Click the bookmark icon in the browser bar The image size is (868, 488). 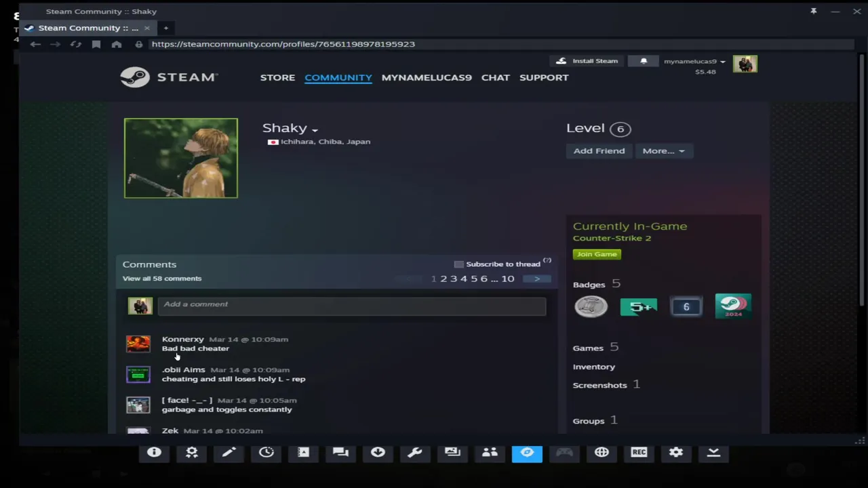pos(96,44)
